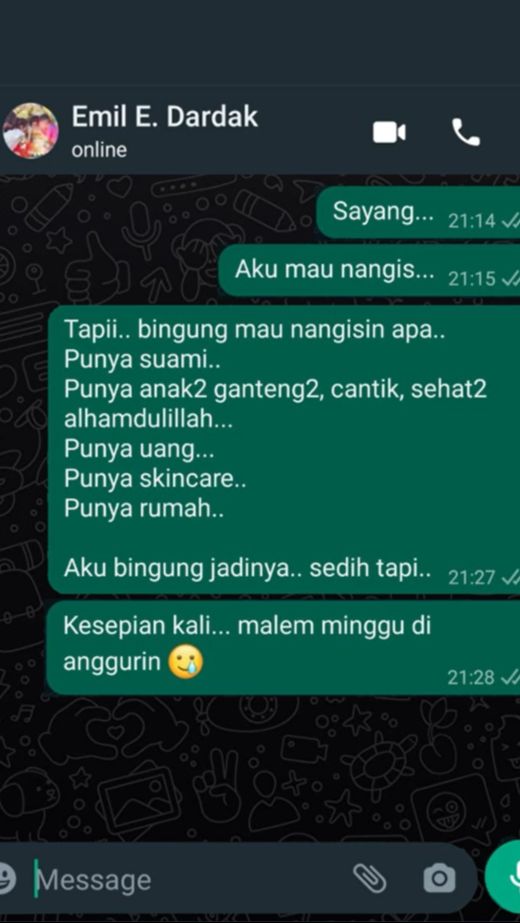This screenshot has height=923, width=520.
Task: Open Emil E. Dardak profile picture
Action: 31,131
